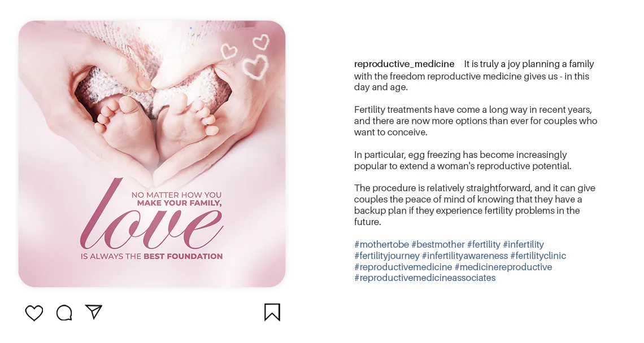
Task: Open the #infertilityawareness hashtag
Action: coord(465,256)
